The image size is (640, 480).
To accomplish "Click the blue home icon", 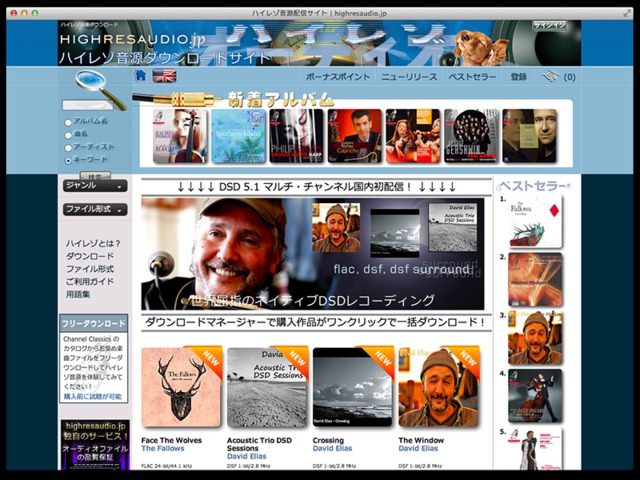I will point(140,76).
